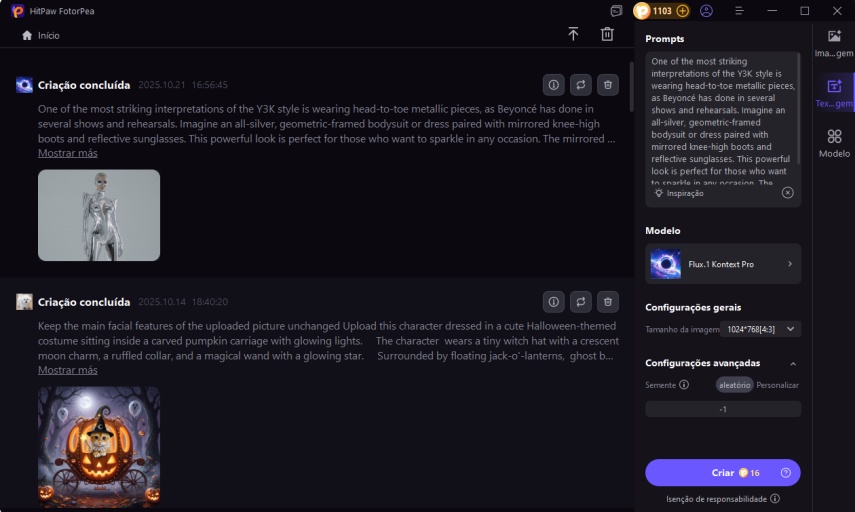
Task: Select the aleatório seed option
Action: [734, 385]
